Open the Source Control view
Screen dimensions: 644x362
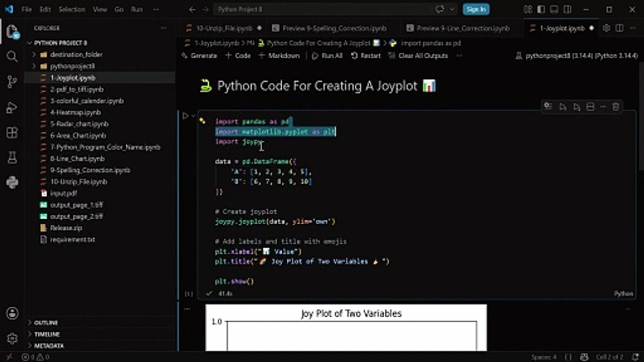click(12, 82)
